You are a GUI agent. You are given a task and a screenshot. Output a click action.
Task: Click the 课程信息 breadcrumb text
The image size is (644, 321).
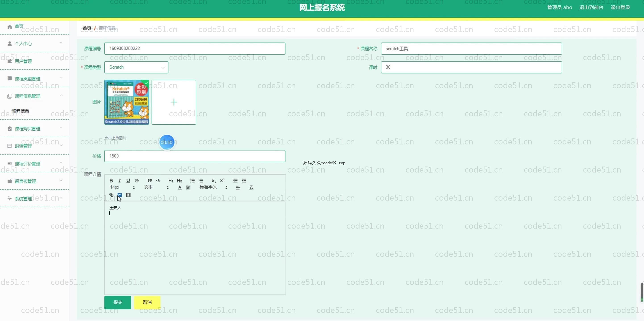point(107,28)
